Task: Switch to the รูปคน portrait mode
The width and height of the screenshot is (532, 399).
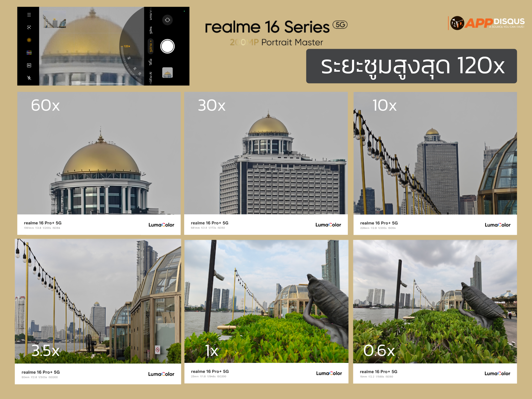Action: coord(151,30)
